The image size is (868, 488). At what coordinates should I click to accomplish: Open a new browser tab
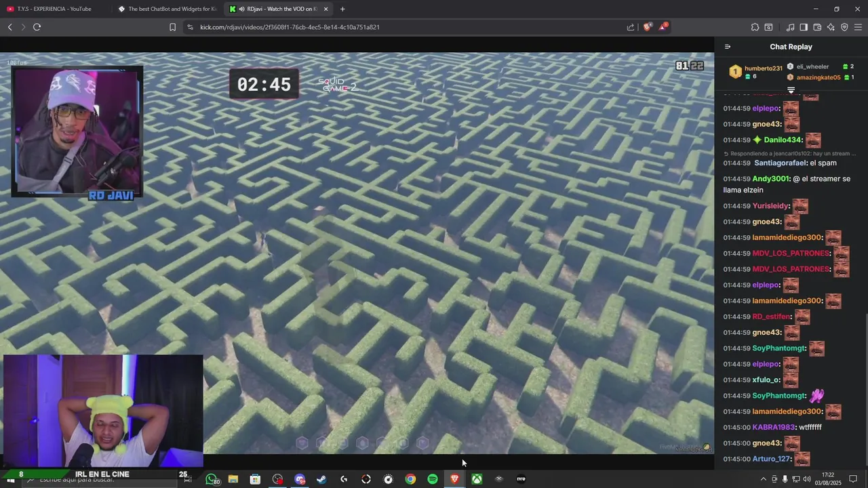(342, 9)
